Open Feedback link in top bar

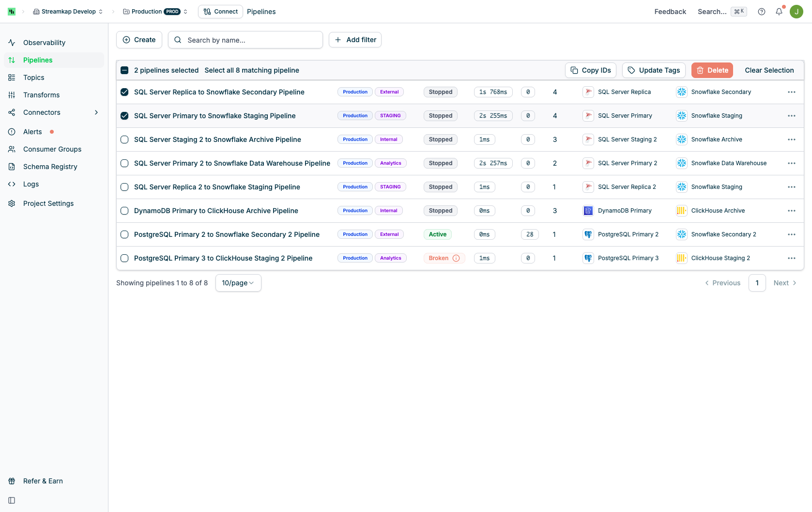point(670,12)
